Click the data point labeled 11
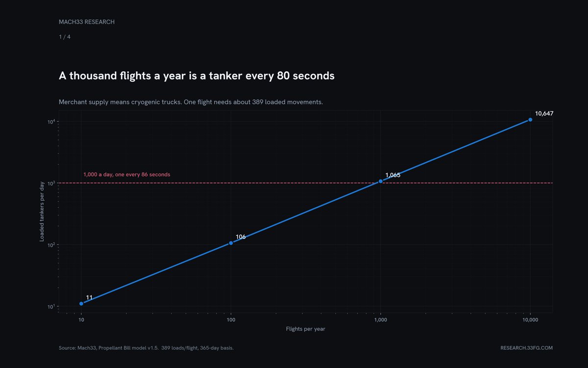588x368 pixels. [81, 304]
